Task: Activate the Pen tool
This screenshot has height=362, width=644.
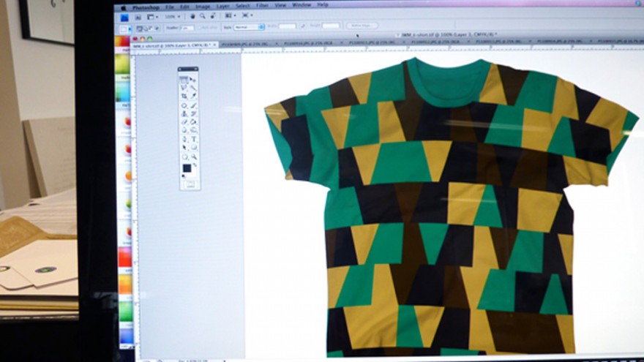Action: coord(184,139)
